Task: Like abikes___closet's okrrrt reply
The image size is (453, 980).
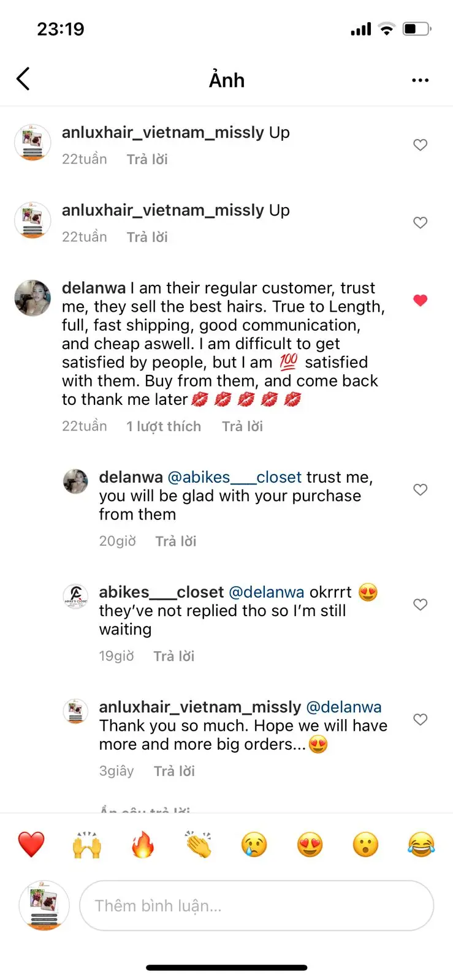Action: [420, 605]
